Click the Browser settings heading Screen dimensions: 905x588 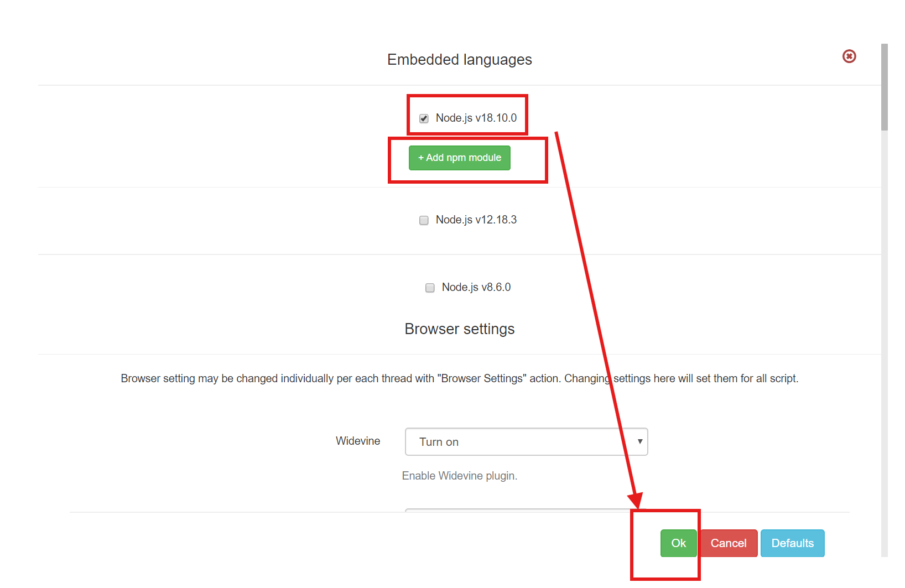coord(459,329)
